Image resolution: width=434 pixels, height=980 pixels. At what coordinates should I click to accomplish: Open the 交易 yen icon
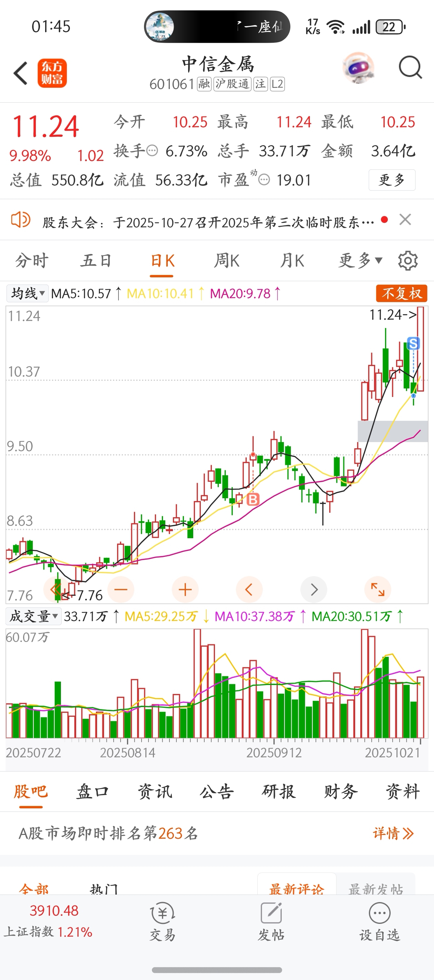163,913
